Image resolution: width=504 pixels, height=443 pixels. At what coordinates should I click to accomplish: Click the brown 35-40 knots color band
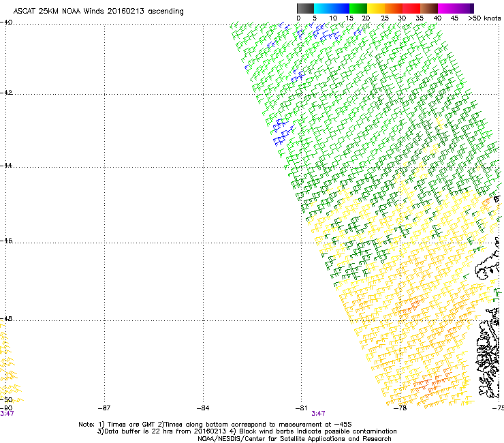pyautogui.click(x=429, y=8)
